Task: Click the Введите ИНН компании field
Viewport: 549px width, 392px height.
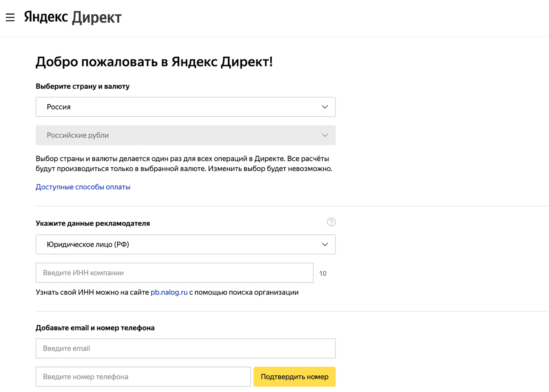Action: (174, 273)
